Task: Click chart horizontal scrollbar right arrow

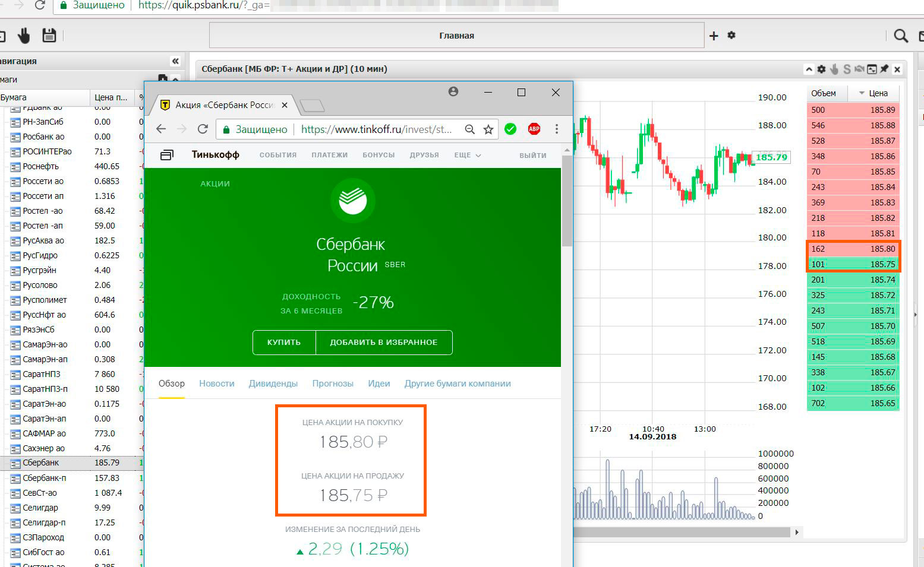Action: [x=797, y=533]
